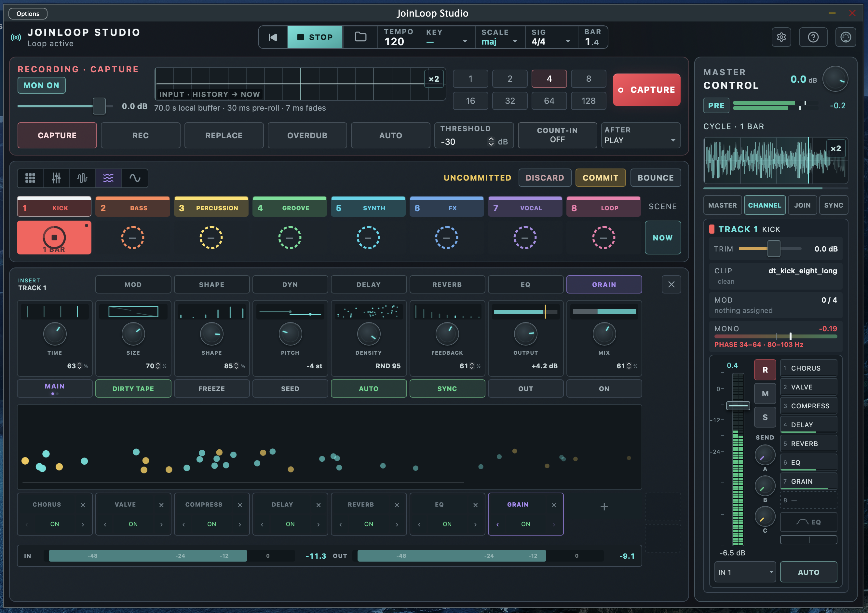Image resolution: width=868 pixels, height=613 pixels.
Task: Open the REVERB insert tab
Action: pyautogui.click(x=447, y=284)
